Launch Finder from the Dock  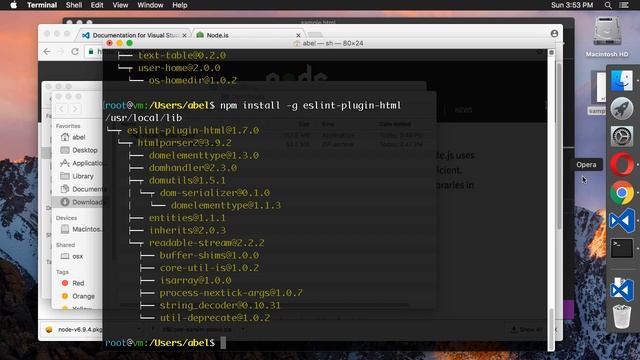(x=622, y=80)
